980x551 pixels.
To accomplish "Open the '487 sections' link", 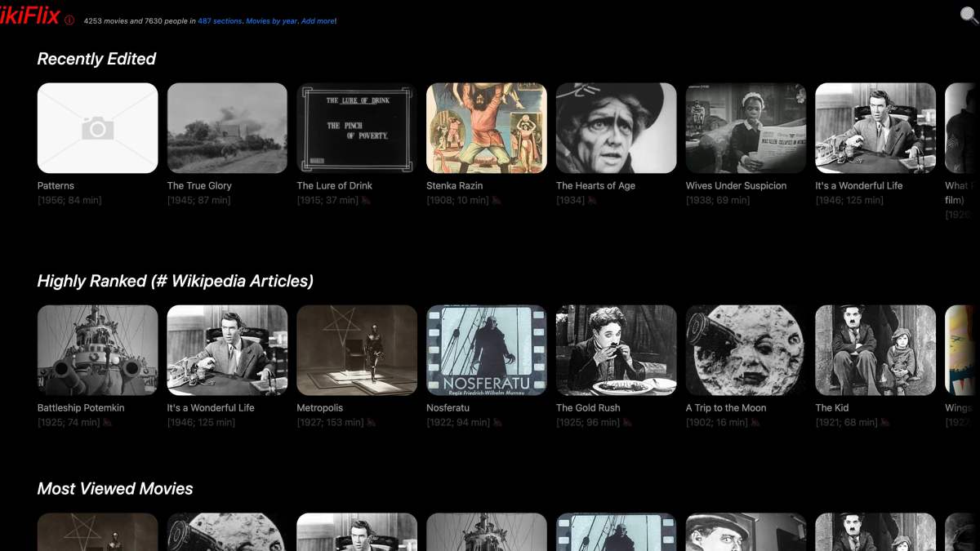I will pos(220,21).
